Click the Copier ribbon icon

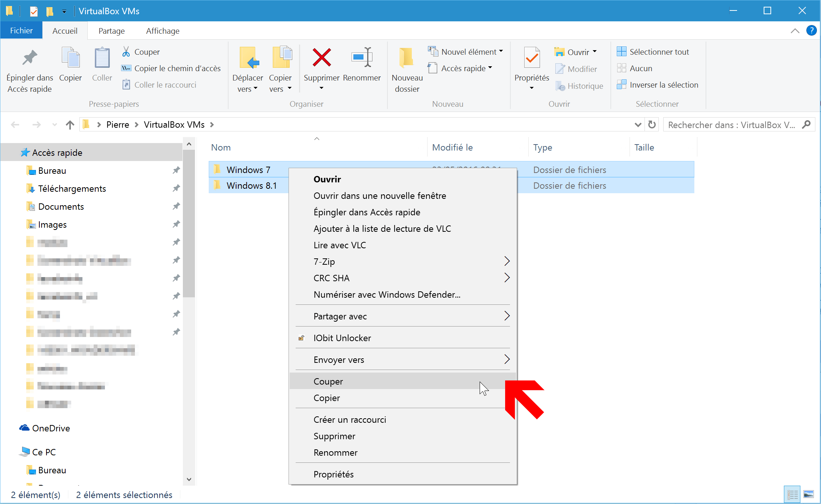[x=70, y=57]
